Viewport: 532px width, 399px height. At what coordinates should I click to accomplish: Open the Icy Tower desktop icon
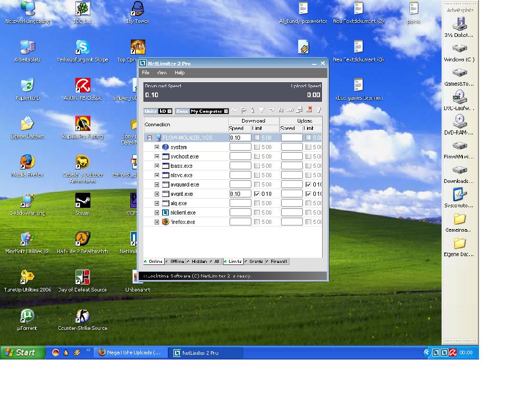[x=137, y=8]
